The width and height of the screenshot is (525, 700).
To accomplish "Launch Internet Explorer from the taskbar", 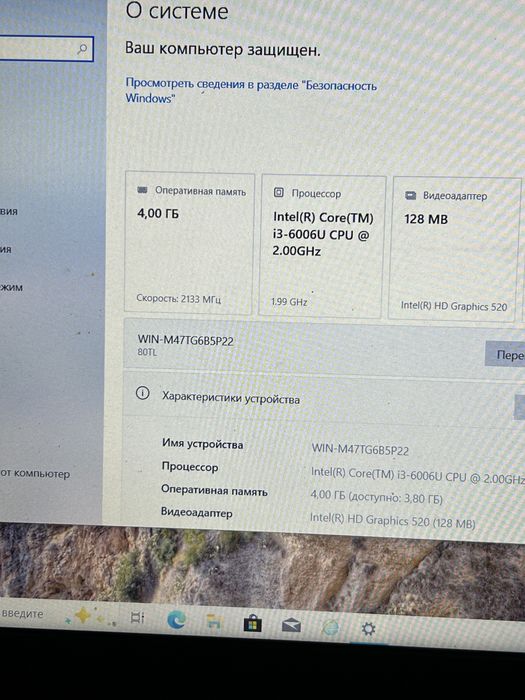I will pos(330,627).
